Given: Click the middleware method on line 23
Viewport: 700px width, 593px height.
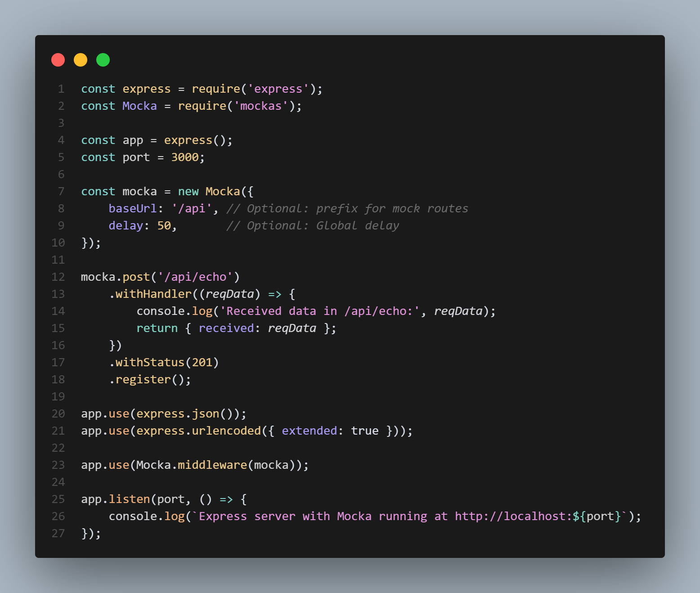Looking at the screenshot, I should 212,465.
